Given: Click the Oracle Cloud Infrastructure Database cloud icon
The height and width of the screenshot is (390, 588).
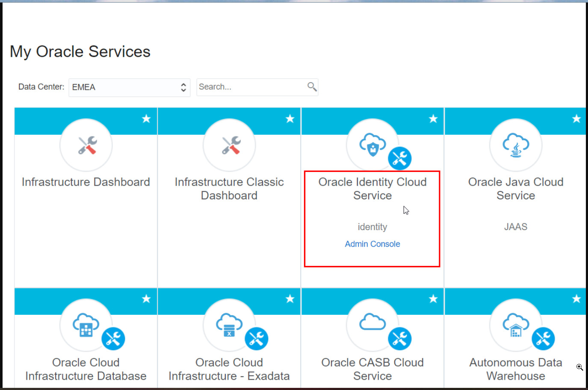Looking at the screenshot, I should click(x=86, y=325).
